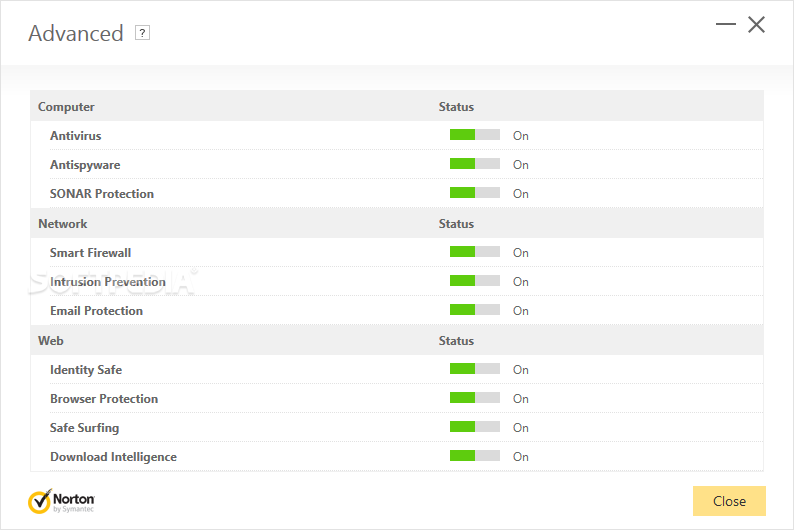Select the Browser Protection label
The width and height of the screenshot is (794, 530).
point(104,399)
